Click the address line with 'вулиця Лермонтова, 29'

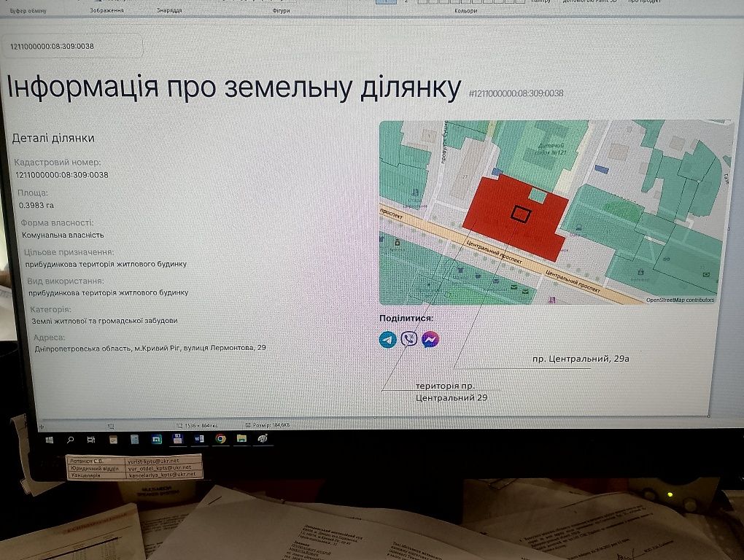tap(150, 348)
